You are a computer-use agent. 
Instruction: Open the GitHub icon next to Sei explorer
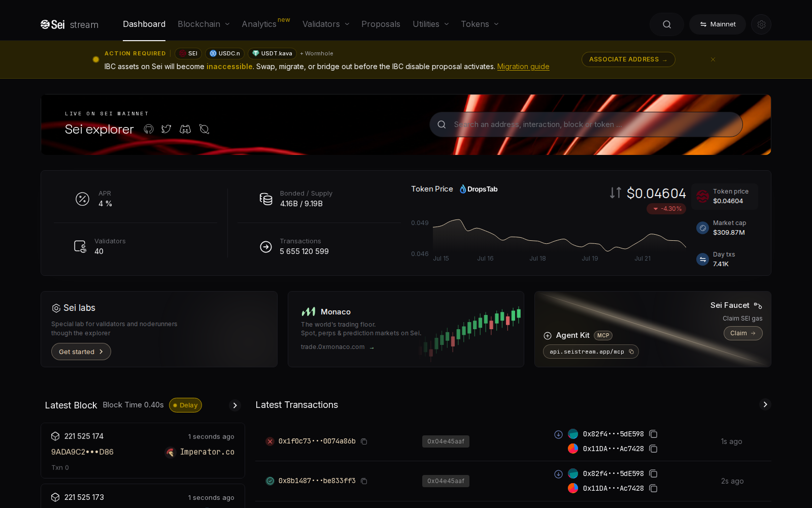[x=149, y=129]
